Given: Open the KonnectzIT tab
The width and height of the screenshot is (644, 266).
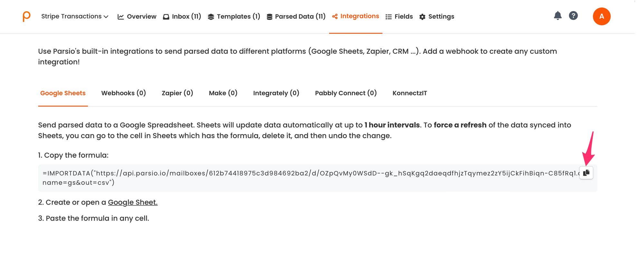Looking at the screenshot, I should tap(410, 93).
